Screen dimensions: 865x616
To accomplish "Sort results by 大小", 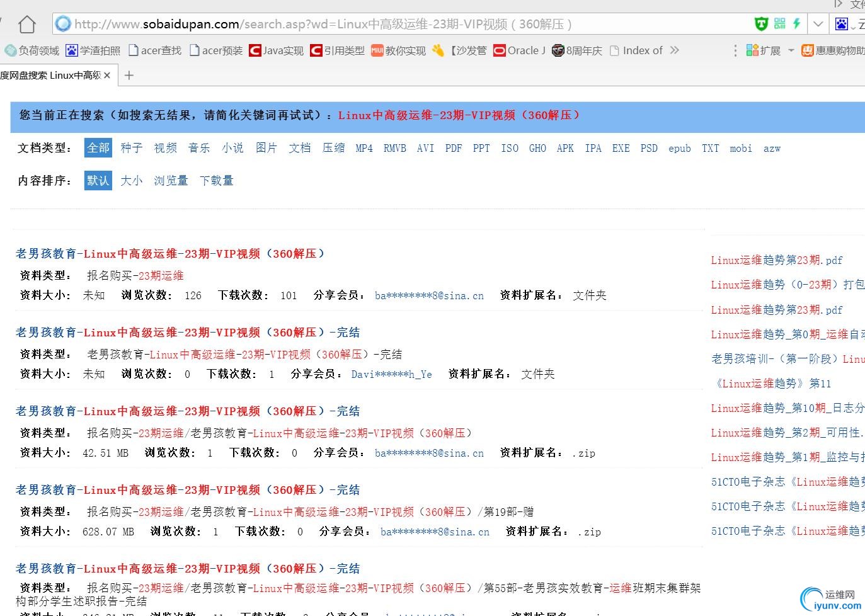I will coord(132,181).
